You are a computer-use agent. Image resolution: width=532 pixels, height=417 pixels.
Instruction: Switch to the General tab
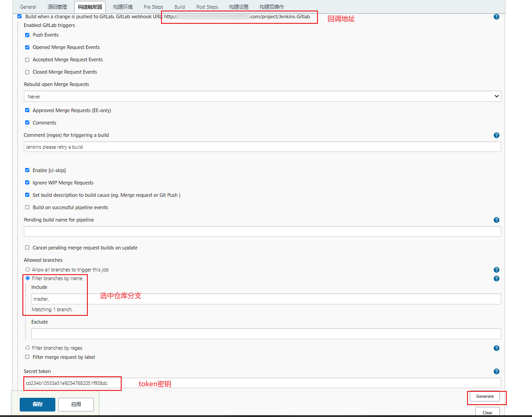click(x=28, y=7)
